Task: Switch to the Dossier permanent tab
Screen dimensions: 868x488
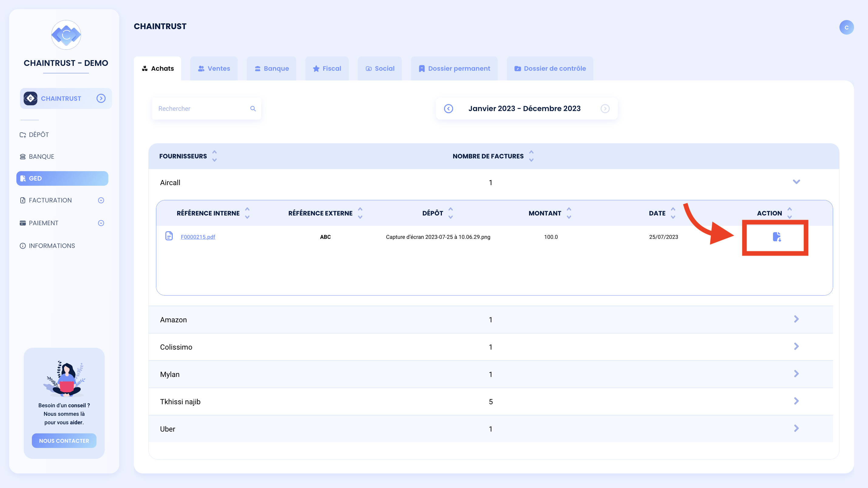Action: pyautogui.click(x=454, y=68)
